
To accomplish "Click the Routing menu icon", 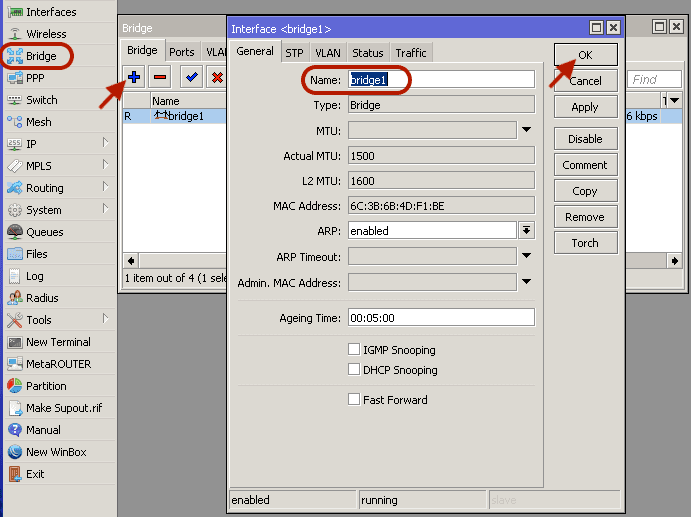I will (15, 188).
